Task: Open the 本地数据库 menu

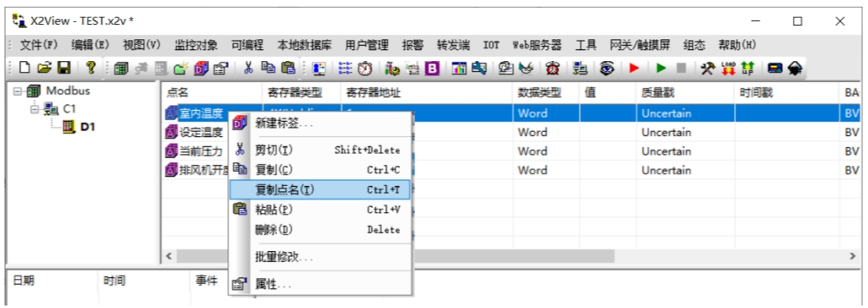Action: pyautogui.click(x=304, y=45)
